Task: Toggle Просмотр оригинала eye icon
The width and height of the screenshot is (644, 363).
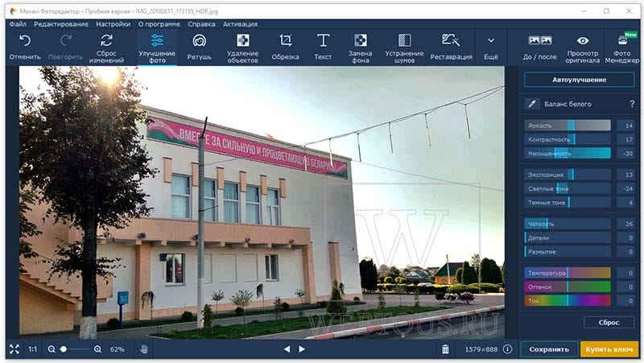Action: 582,41
